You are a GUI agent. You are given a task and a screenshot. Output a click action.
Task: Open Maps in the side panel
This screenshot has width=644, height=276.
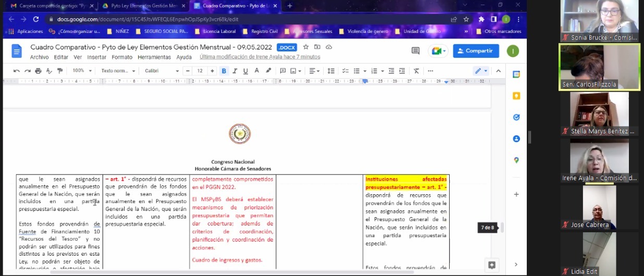click(516, 160)
